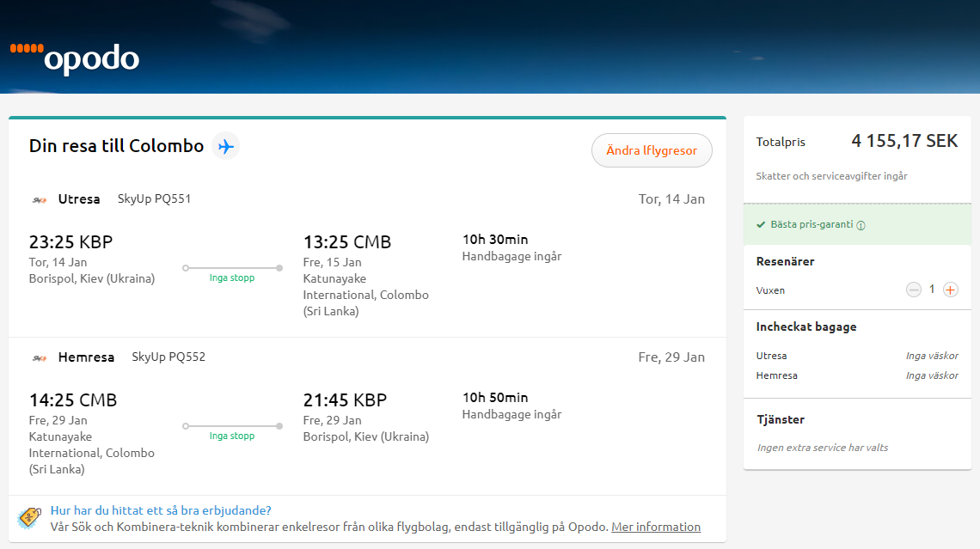Click the outbound duration 10h 30min
This screenshot has width=980, height=549.
pyautogui.click(x=495, y=239)
